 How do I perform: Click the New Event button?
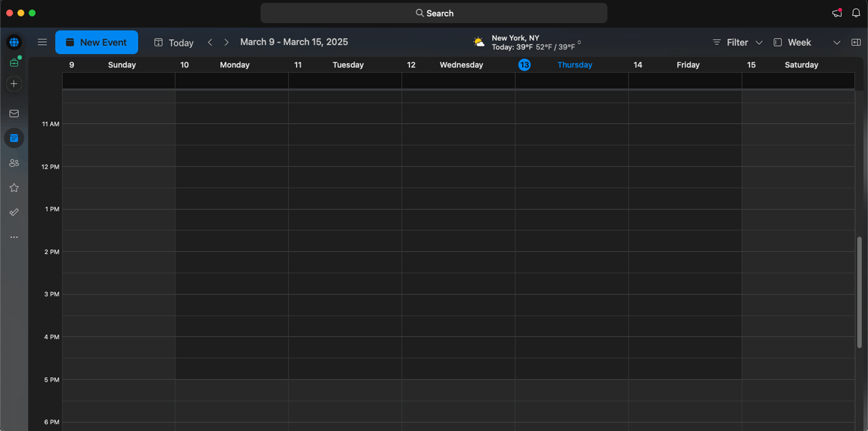pyautogui.click(x=96, y=42)
